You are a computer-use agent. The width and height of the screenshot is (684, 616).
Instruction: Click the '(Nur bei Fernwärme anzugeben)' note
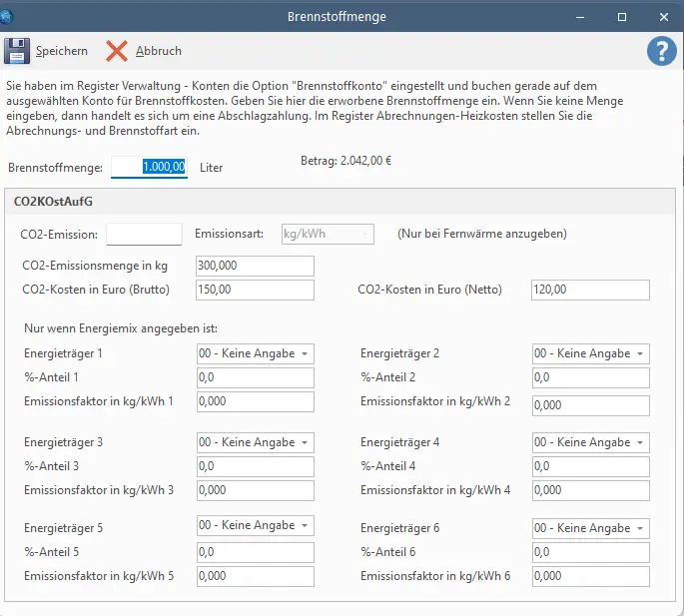point(482,234)
